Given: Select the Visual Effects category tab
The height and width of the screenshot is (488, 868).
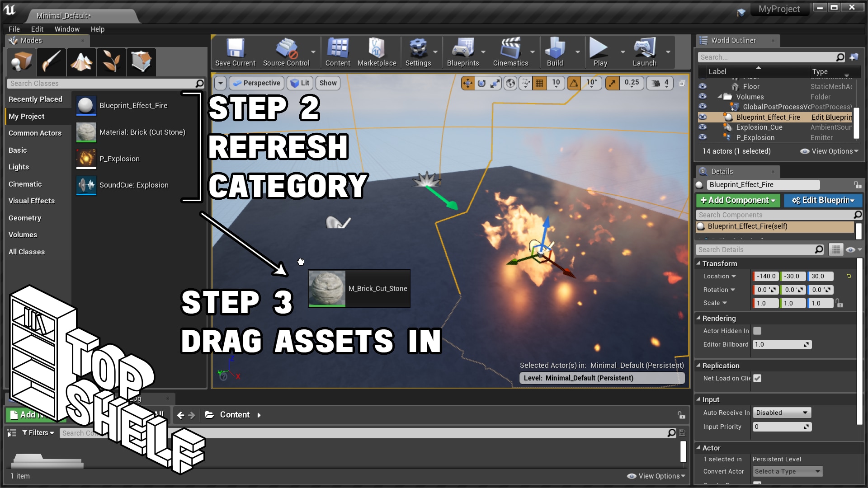Looking at the screenshot, I should pos(38,201).
